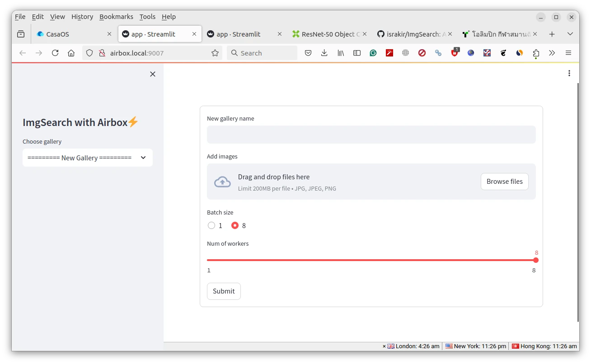This screenshot has height=364, width=591.
Task: Click the Browse files button
Action: click(505, 182)
